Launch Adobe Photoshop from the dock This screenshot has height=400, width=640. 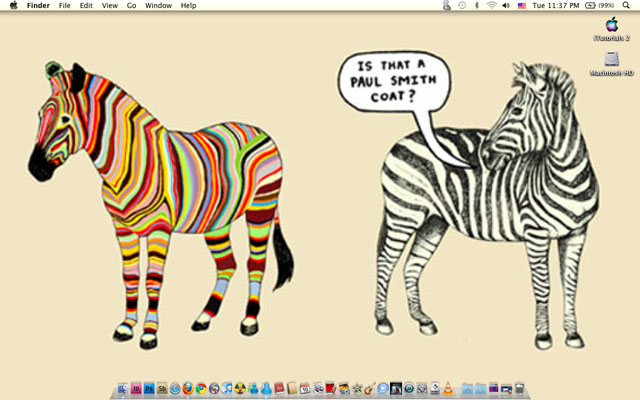[x=149, y=389]
